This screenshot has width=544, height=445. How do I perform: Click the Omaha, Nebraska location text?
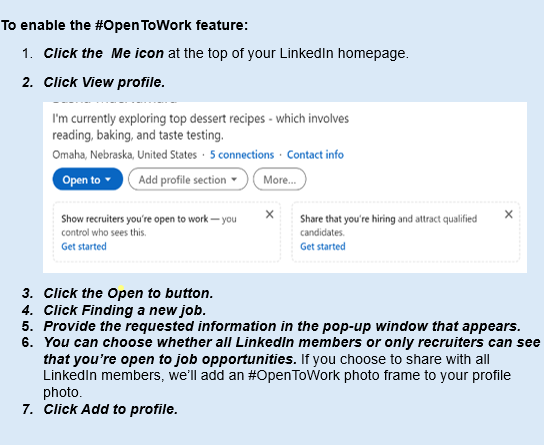coord(125,155)
